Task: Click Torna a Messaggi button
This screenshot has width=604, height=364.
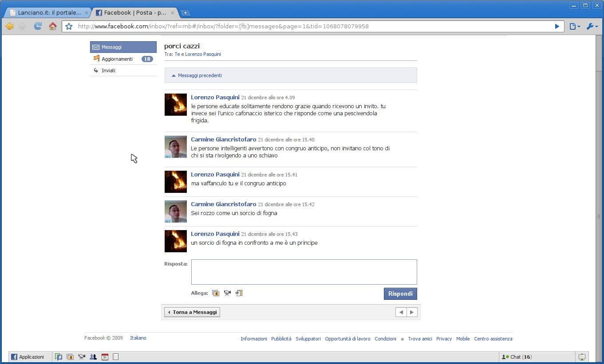Action: [x=192, y=312]
